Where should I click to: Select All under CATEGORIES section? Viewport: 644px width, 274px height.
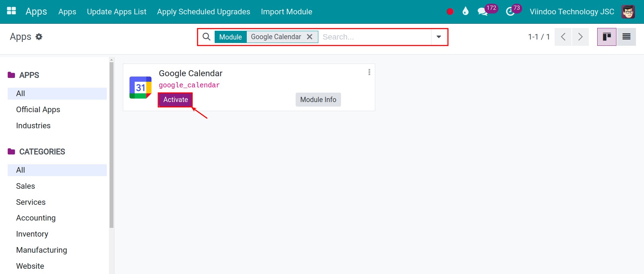point(57,170)
